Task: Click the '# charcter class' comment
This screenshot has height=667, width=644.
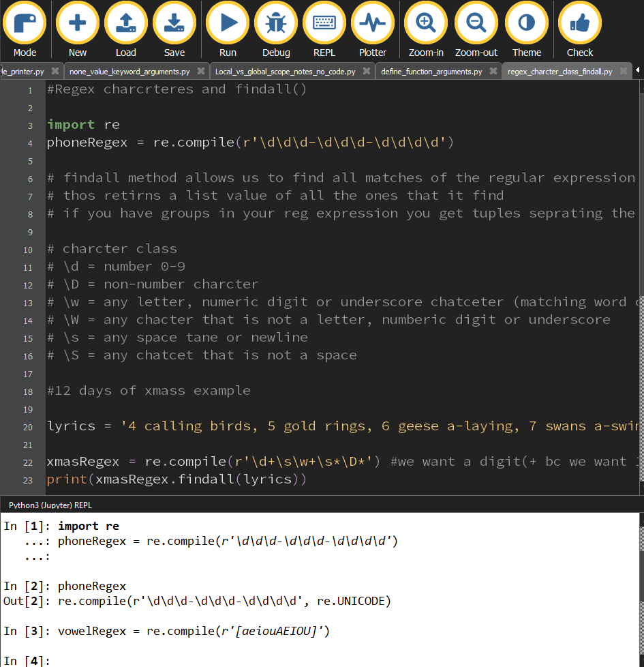Action: coord(112,249)
